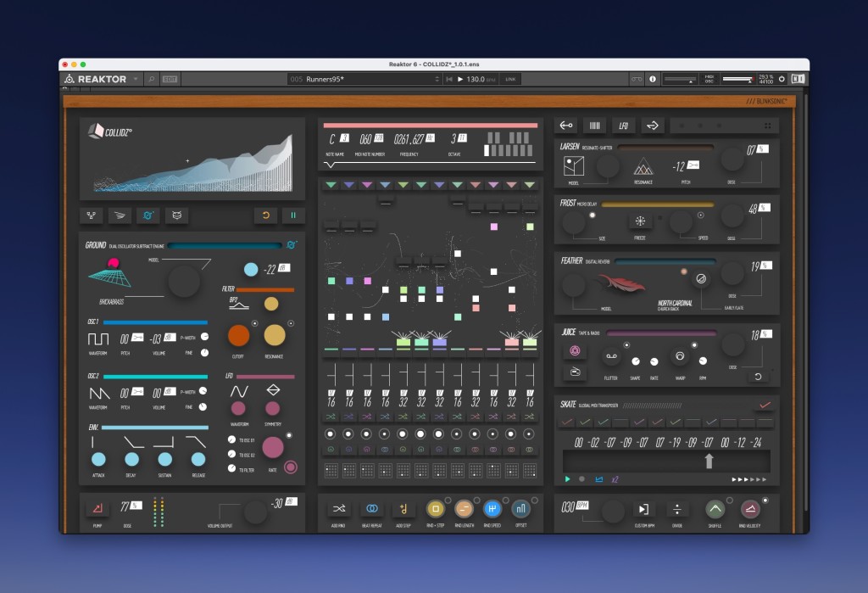Pause the sequencer with the green pause button
Image resolution: width=868 pixels, height=593 pixels.
click(292, 216)
